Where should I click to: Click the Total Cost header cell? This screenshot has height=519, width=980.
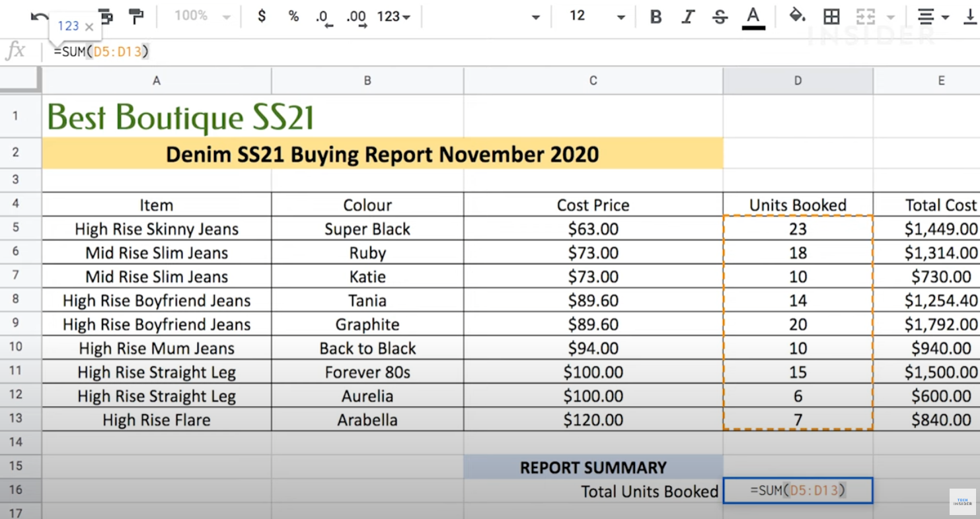[x=926, y=205]
